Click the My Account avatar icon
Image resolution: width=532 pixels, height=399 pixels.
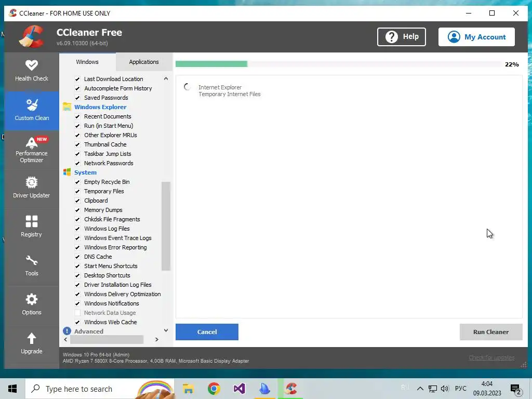[454, 37]
